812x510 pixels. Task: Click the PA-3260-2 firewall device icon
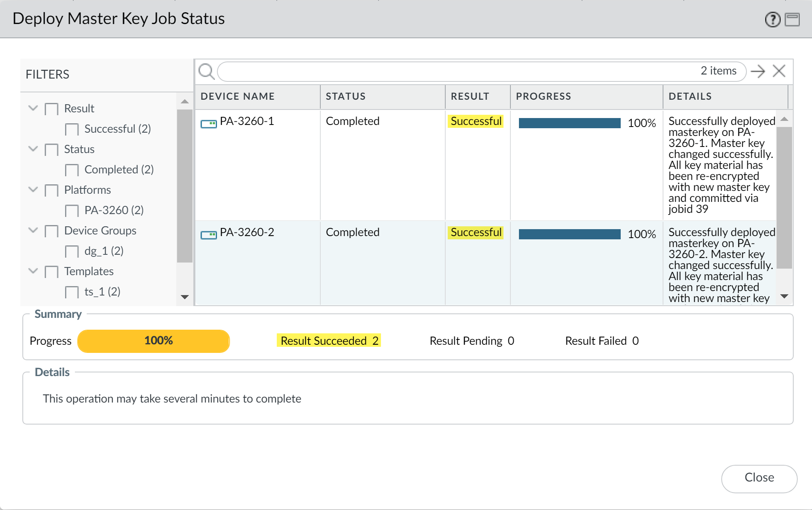pyautogui.click(x=208, y=235)
